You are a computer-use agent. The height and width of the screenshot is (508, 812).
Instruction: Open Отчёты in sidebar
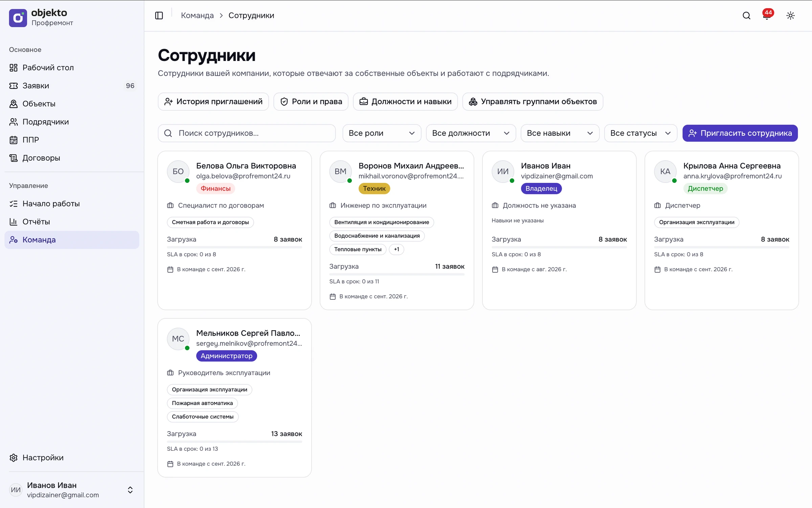[72, 221]
